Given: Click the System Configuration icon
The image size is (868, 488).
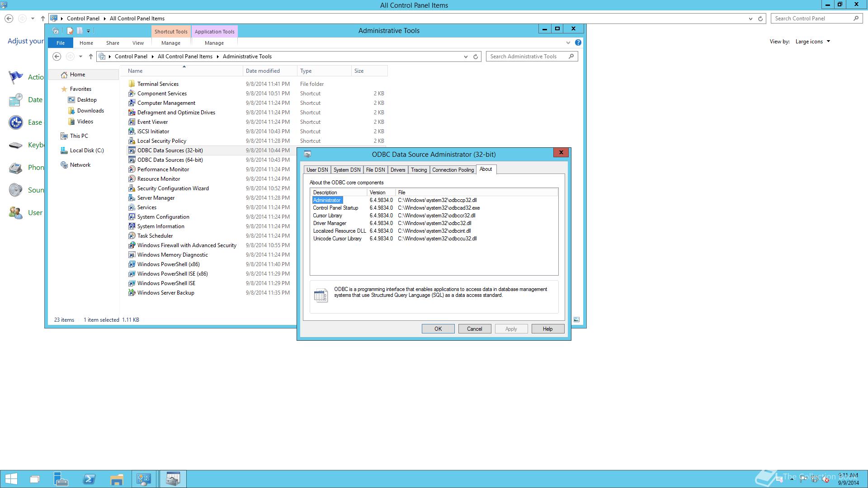Looking at the screenshot, I should tap(132, 217).
